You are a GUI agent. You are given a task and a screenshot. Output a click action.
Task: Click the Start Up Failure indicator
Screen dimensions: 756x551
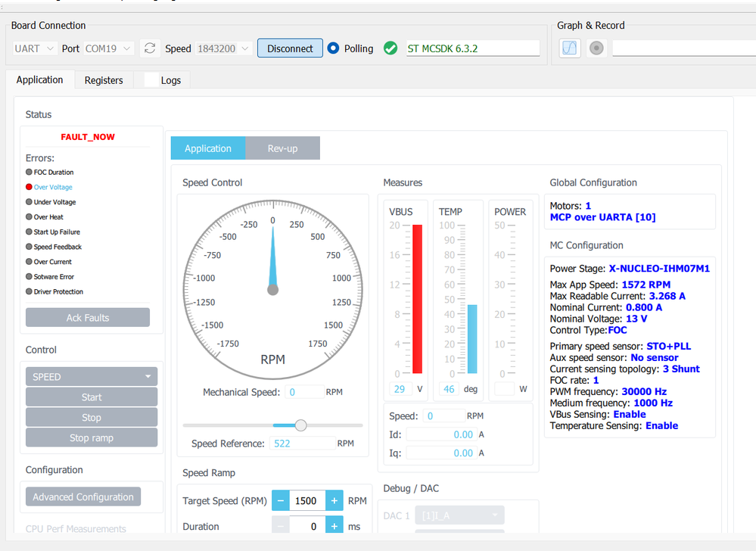point(29,232)
